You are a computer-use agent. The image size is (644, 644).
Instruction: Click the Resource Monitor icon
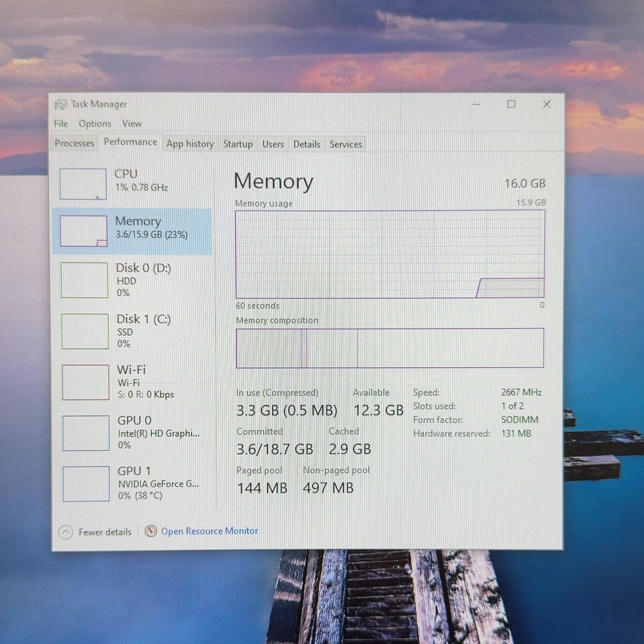pos(151,531)
